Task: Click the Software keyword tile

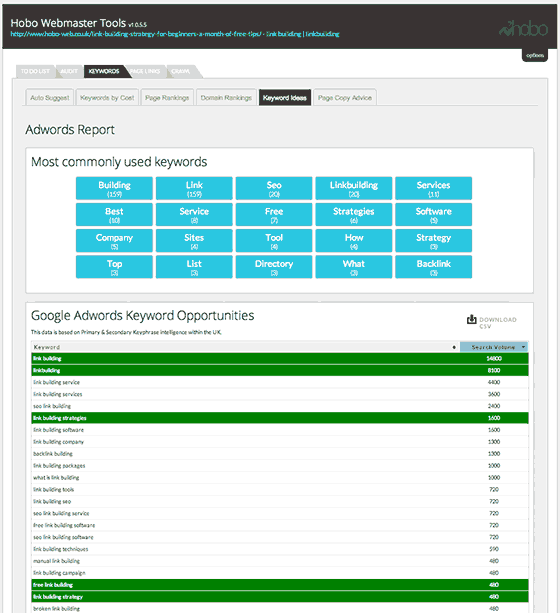Action: point(433,214)
